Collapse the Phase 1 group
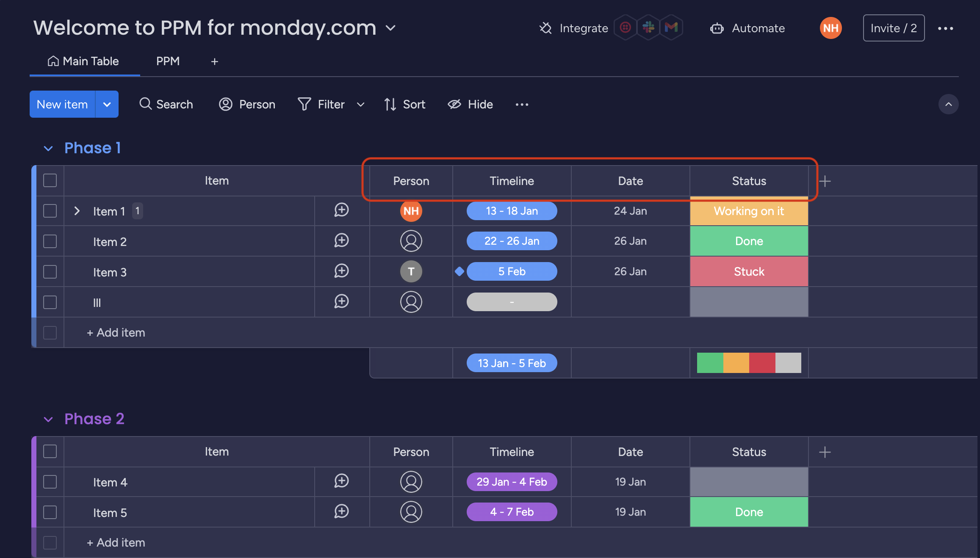This screenshot has width=980, height=558. tap(48, 148)
